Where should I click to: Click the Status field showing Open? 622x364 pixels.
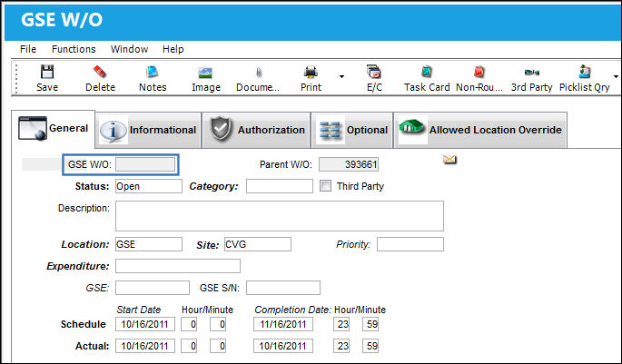pos(149,186)
